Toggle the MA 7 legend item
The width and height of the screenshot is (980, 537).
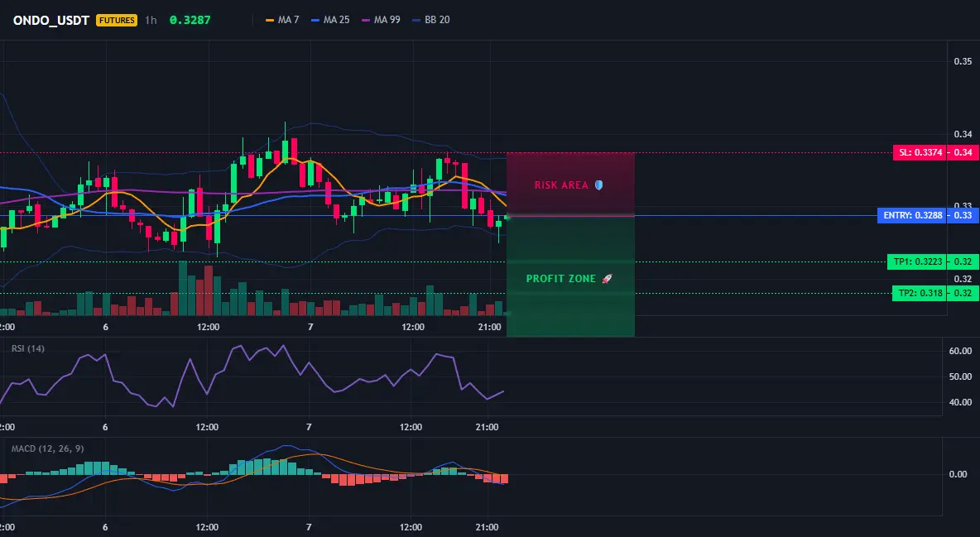pyautogui.click(x=282, y=20)
